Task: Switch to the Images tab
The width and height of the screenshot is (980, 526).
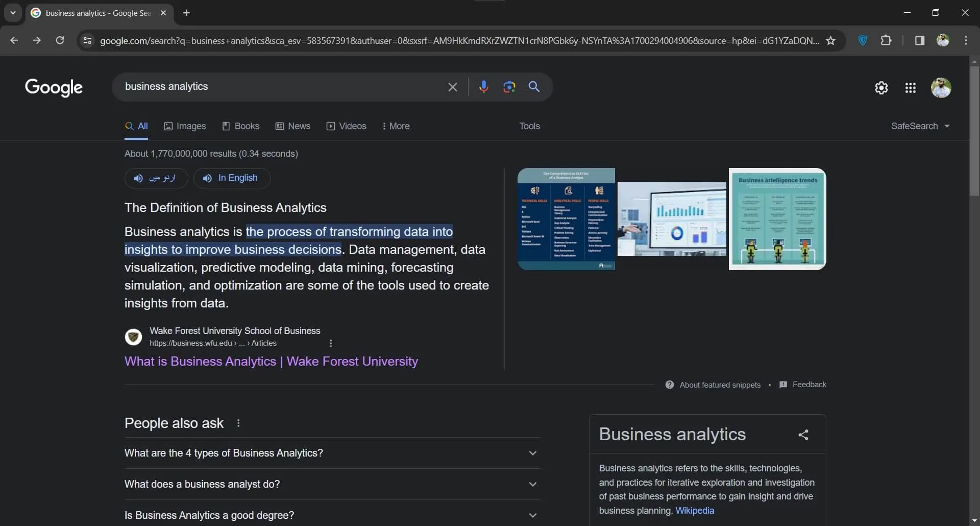Action: tap(185, 126)
